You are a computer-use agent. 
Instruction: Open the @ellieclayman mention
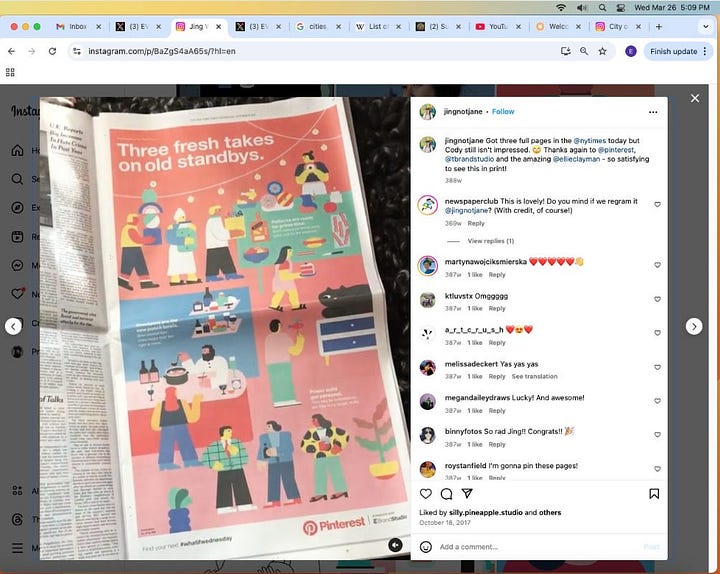point(576,159)
